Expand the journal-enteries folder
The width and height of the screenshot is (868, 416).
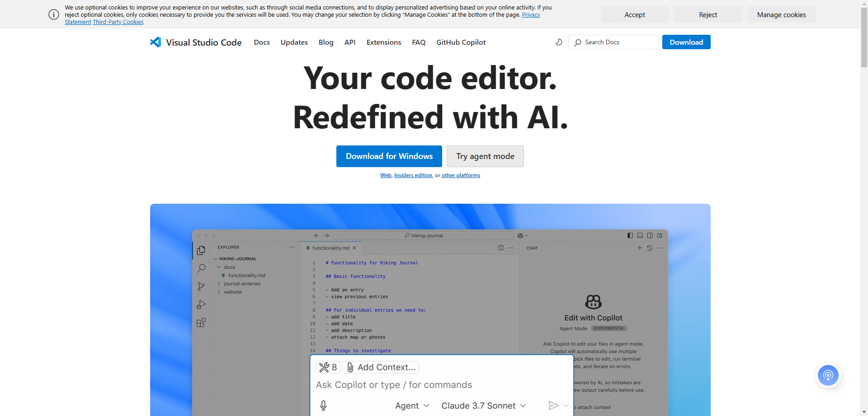239,284
